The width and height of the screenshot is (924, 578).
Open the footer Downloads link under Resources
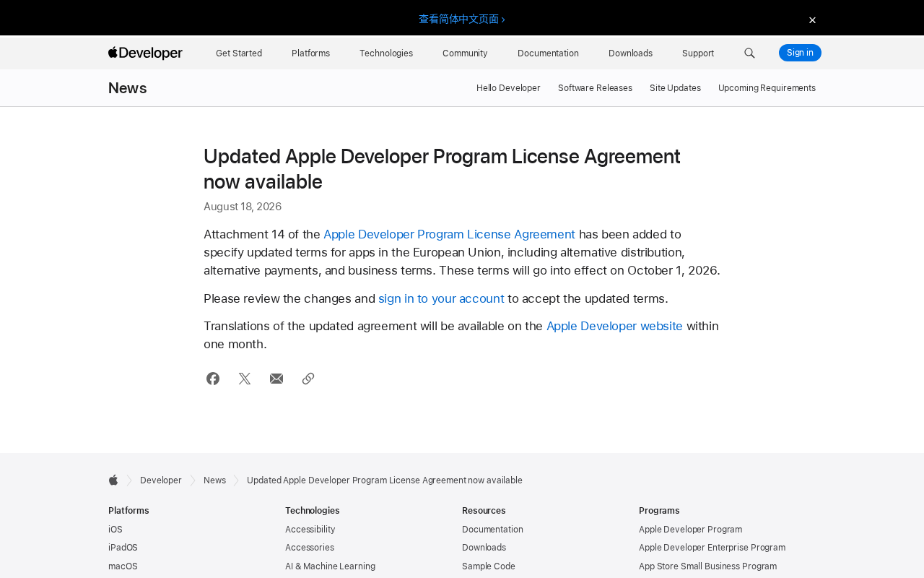tap(484, 548)
